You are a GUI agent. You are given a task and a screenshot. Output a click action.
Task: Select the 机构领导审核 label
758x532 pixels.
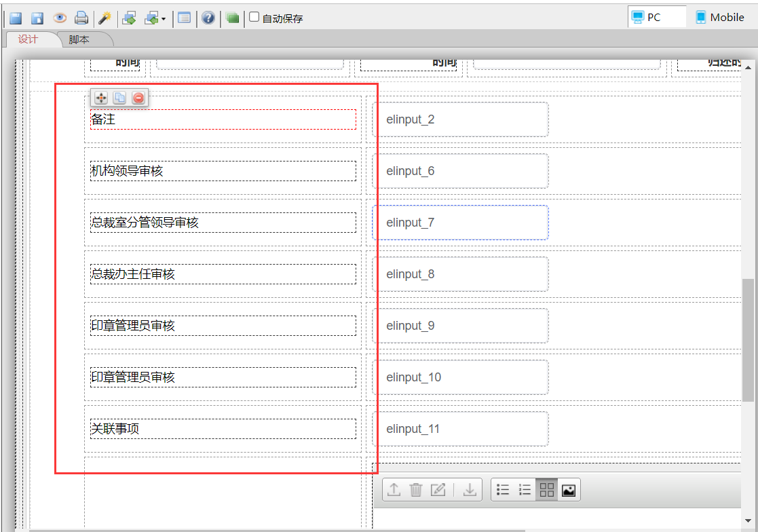223,171
